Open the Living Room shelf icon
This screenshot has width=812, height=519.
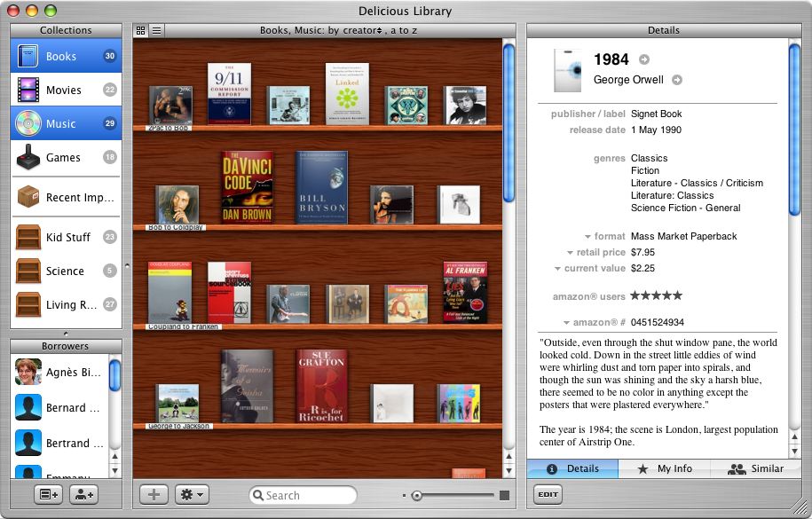pyautogui.click(x=28, y=304)
